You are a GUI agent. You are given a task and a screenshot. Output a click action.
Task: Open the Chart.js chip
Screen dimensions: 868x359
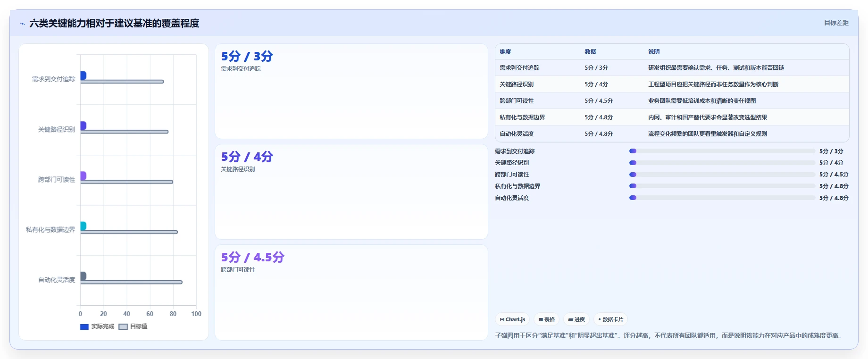click(x=512, y=319)
